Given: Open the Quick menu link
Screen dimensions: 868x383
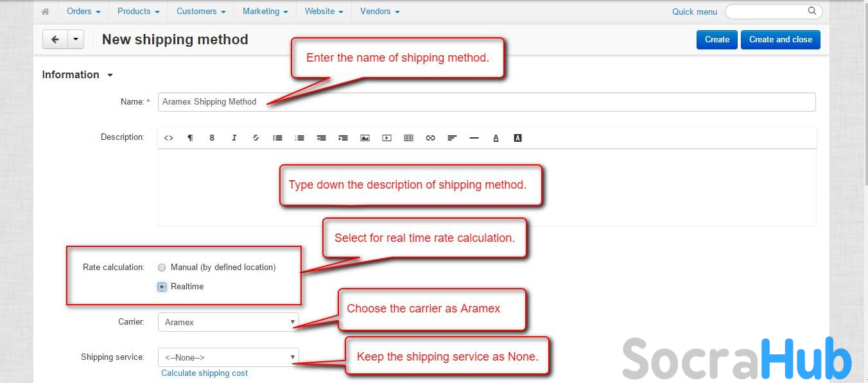Looking at the screenshot, I should 695,12.
